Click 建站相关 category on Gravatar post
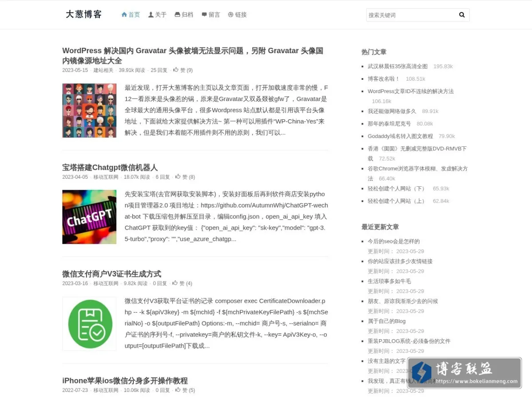The image size is (532, 399). click(x=103, y=70)
